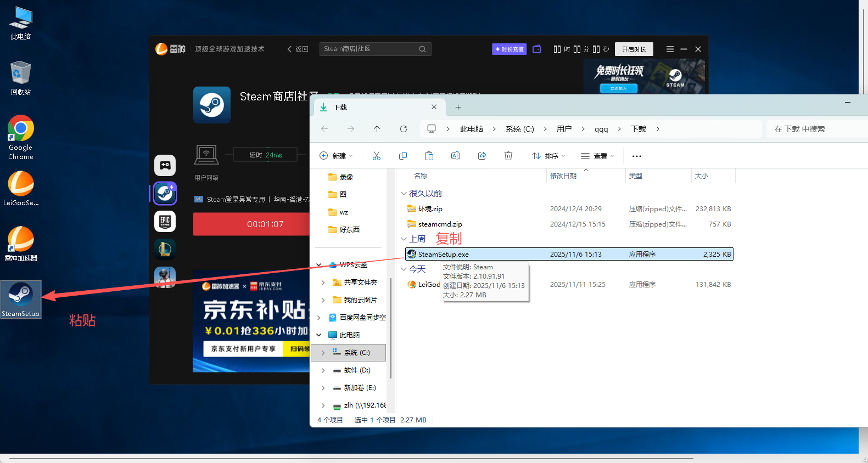Switch to the 下载 Explorer tab
This screenshot has height=463, width=868.
(x=373, y=108)
